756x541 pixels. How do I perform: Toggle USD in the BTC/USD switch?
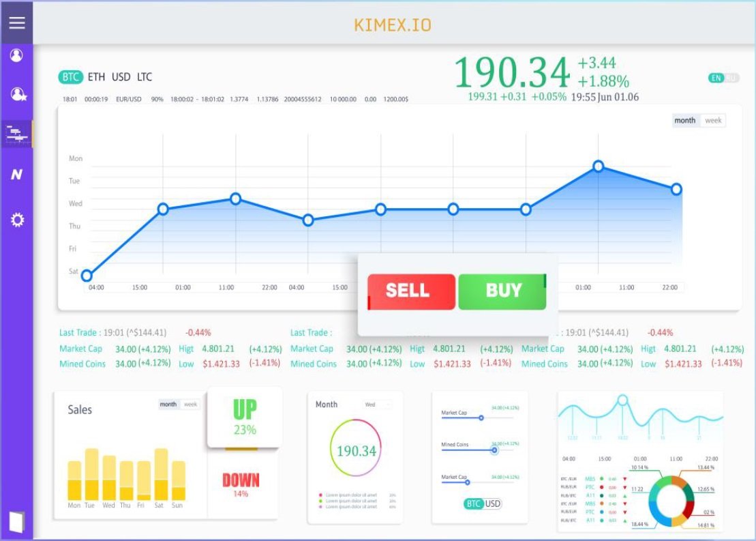(492, 504)
